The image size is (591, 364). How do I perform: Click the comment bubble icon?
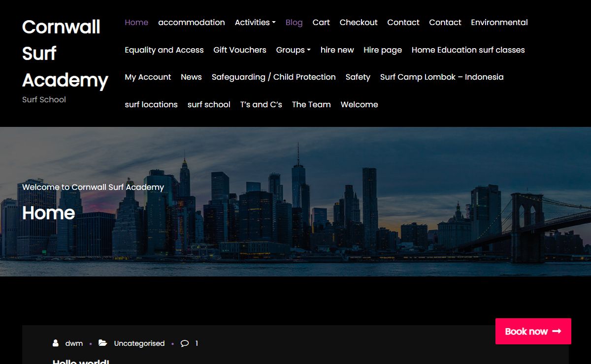(x=185, y=343)
